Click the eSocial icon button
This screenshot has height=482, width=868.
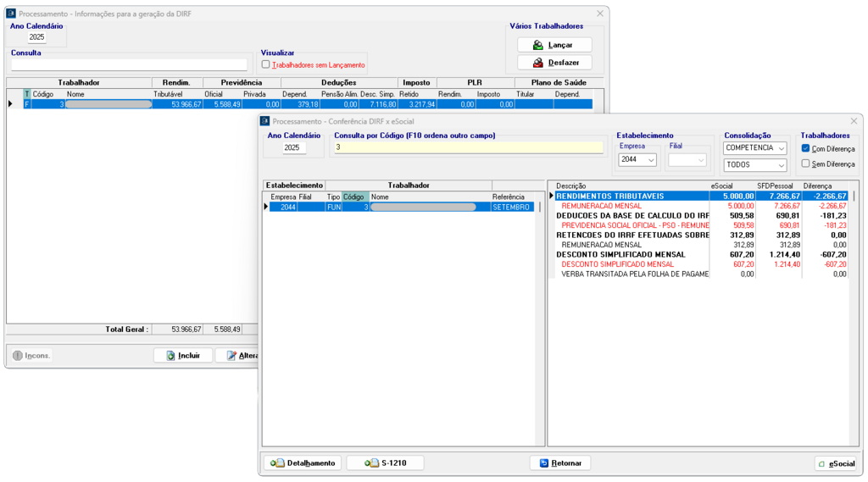pos(821,464)
